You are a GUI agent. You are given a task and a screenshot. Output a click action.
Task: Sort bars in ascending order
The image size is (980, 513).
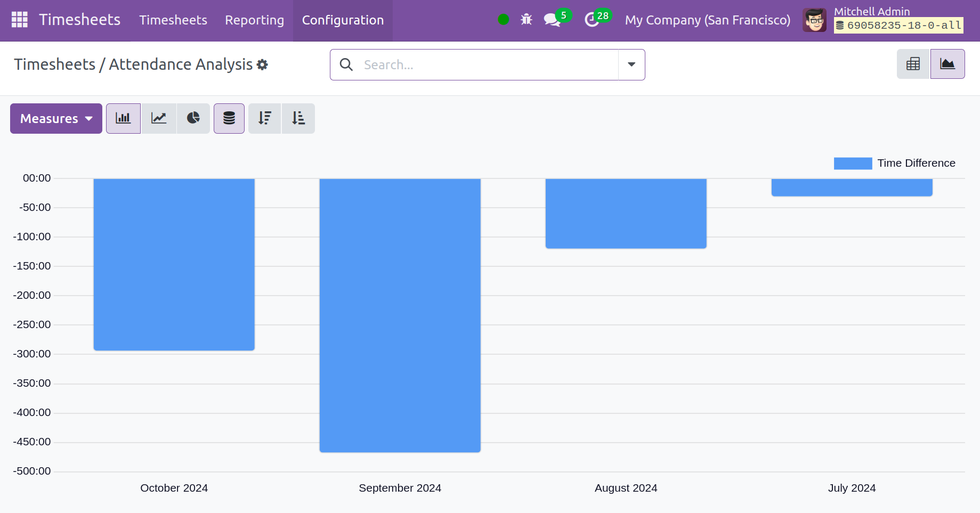click(298, 118)
